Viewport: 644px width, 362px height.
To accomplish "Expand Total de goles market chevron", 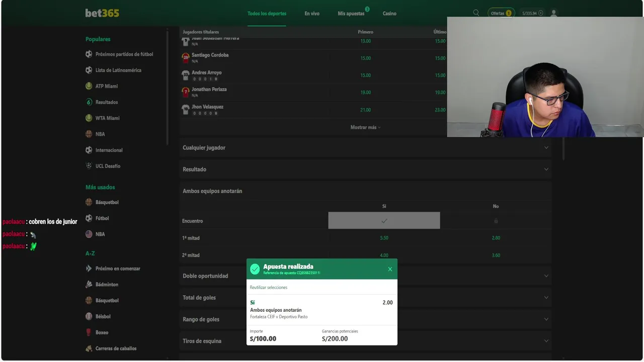I will (x=546, y=298).
